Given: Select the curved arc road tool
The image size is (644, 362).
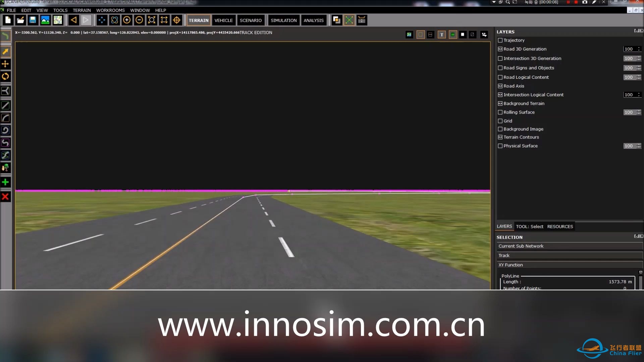Looking at the screenshot, I should pos(5,118).
